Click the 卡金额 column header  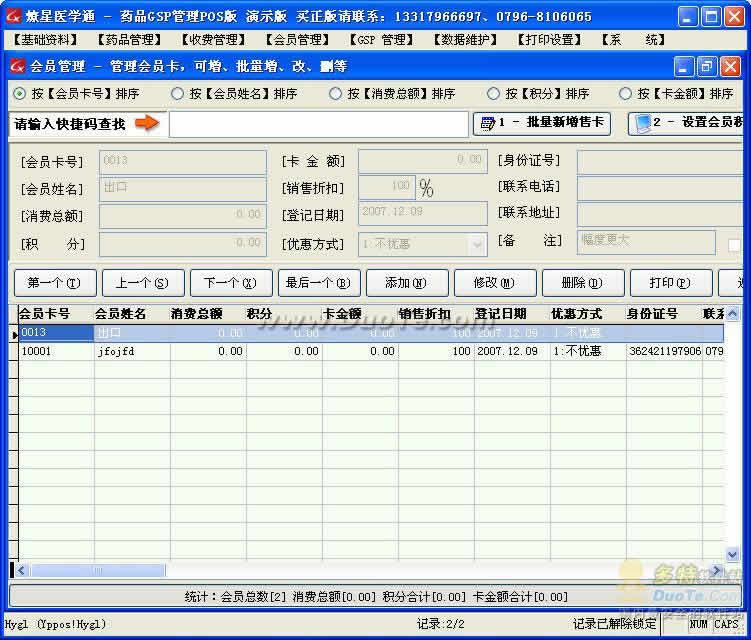(360, 314)
